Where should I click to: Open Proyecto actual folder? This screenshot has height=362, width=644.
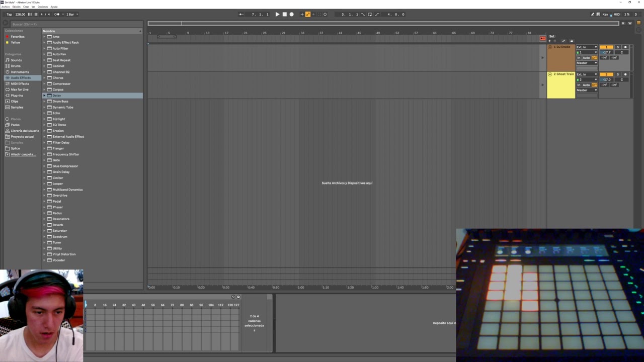point(23,137)
